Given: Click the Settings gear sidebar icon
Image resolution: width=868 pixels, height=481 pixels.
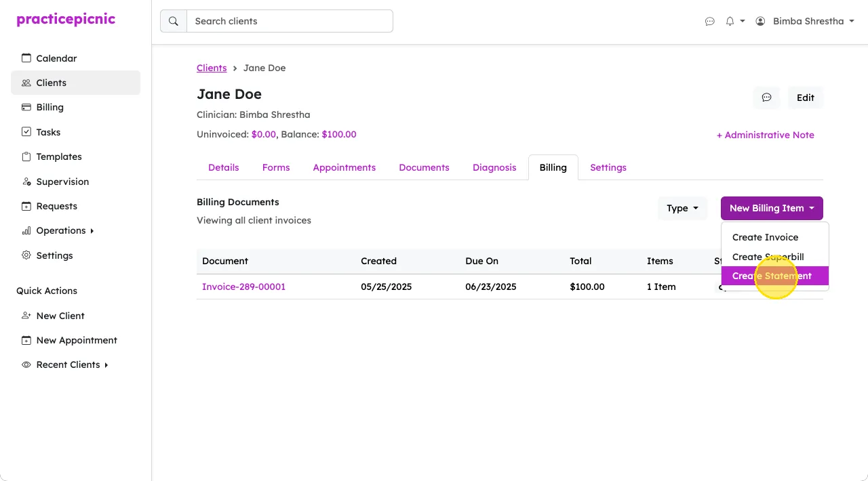Looking at the screenshot, I should tap(26, 255).
